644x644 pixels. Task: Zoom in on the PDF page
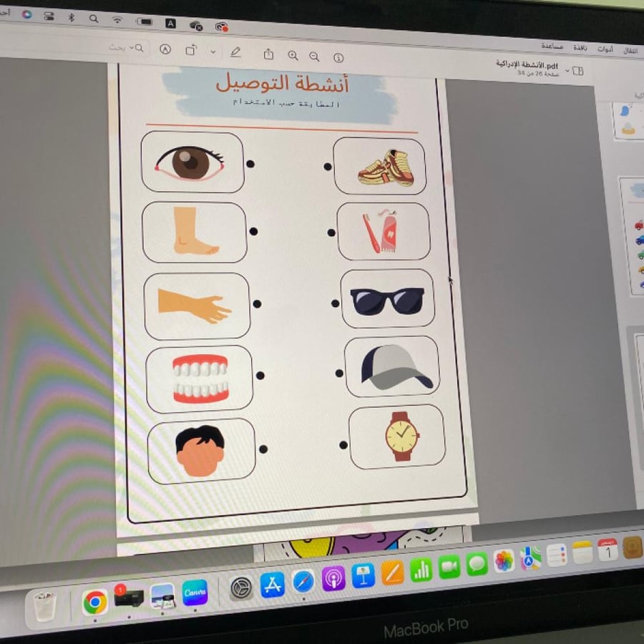coord(293,55)
